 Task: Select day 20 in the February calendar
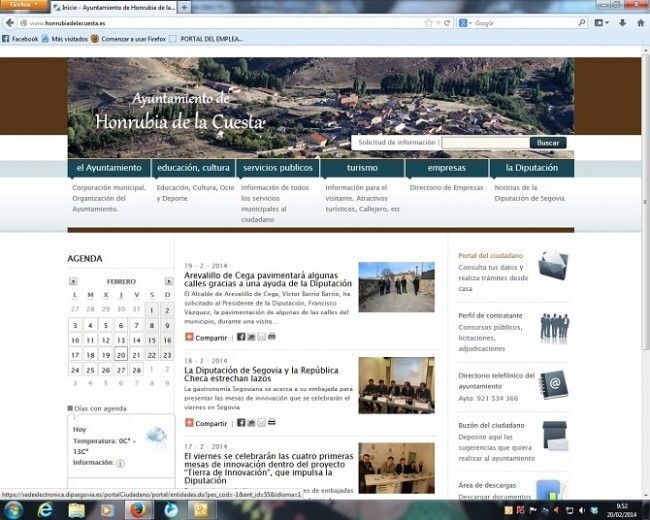click(120, 354)
